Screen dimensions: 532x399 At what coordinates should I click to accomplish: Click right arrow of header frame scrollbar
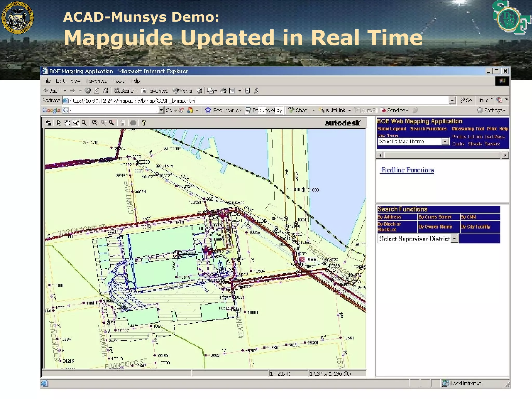[x=505, y=155]
